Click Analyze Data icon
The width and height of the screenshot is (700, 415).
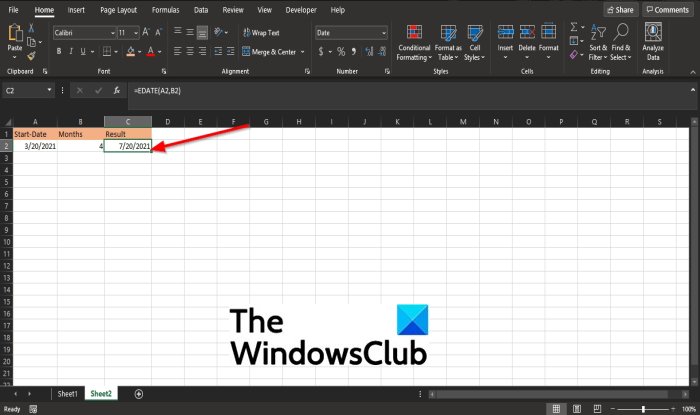tap(653, 32)
